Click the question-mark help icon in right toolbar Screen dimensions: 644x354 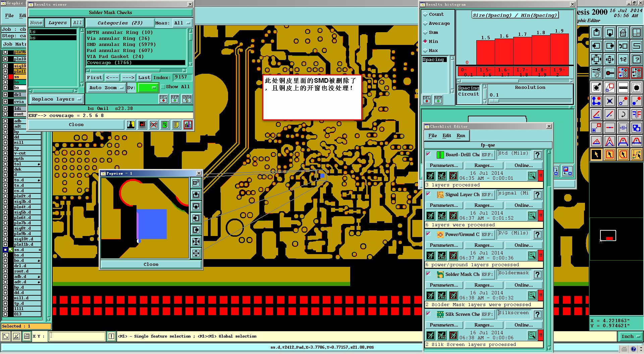636,60
